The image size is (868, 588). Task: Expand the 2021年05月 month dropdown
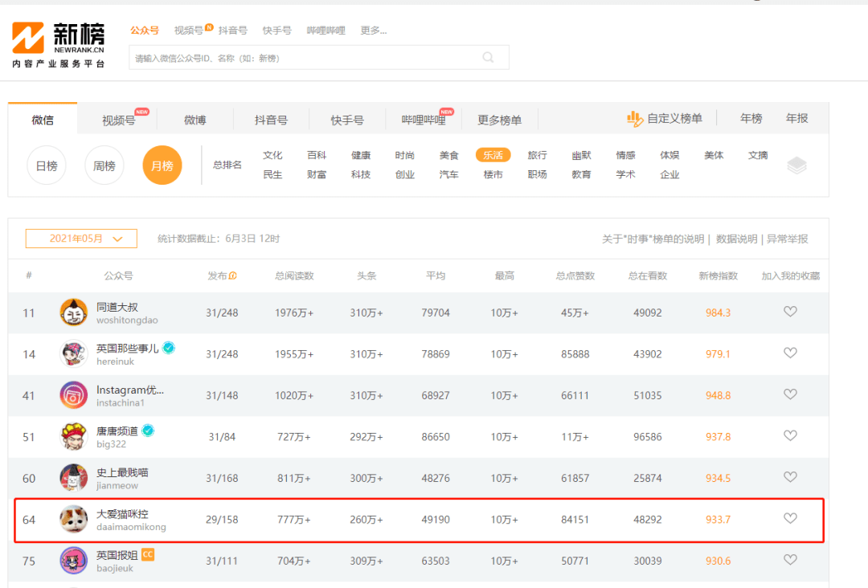pyautogui.click(x=81, y=239)
